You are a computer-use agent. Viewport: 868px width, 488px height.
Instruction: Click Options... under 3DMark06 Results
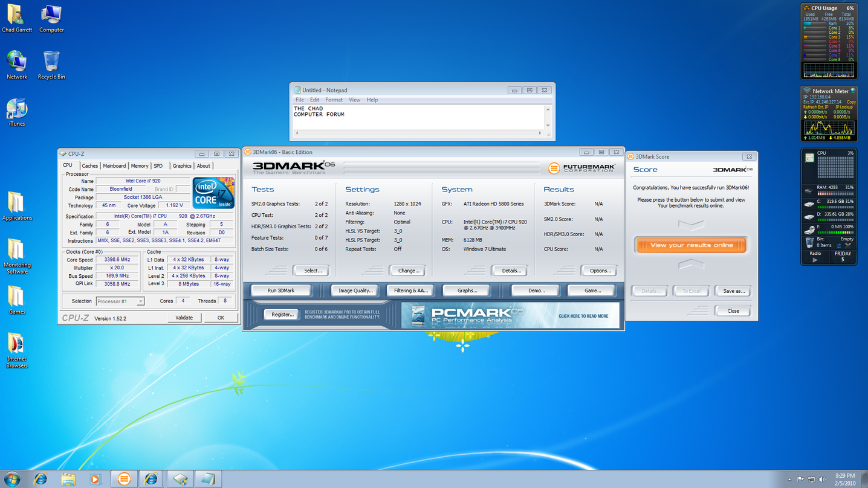coord(600,271)
